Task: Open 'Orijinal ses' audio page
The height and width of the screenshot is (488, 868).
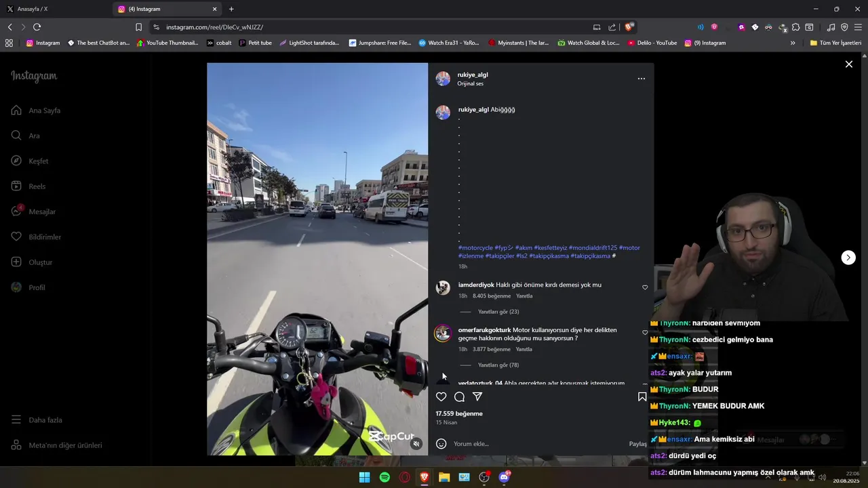Action: (x=471, y=83)
